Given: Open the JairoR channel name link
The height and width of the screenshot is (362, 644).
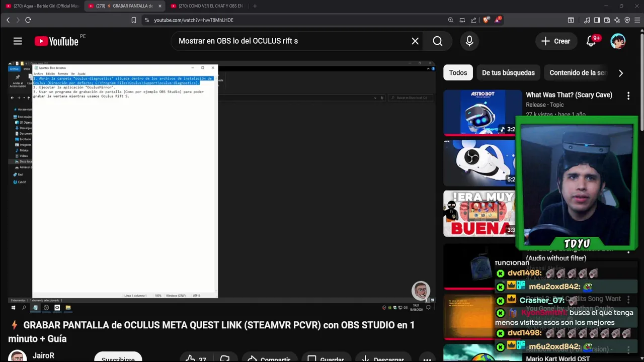Looking at the screenshot, I should (43, 355).
